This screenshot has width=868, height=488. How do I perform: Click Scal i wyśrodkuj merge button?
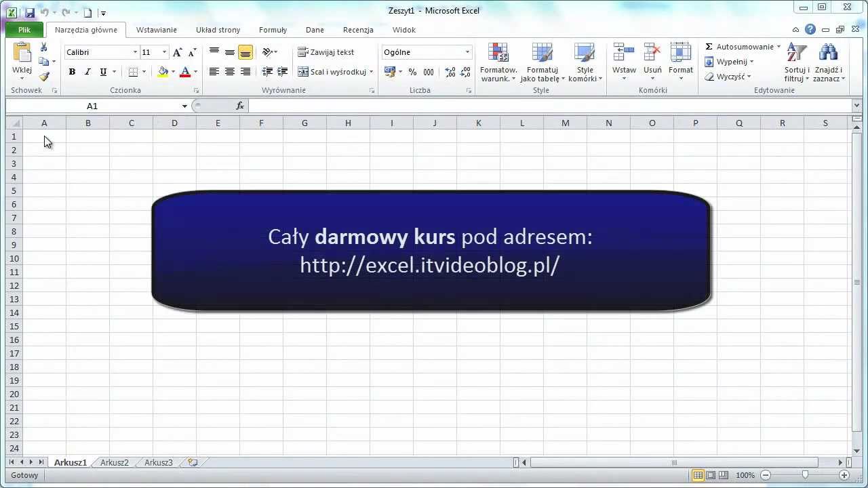click(x=332, y=72)
